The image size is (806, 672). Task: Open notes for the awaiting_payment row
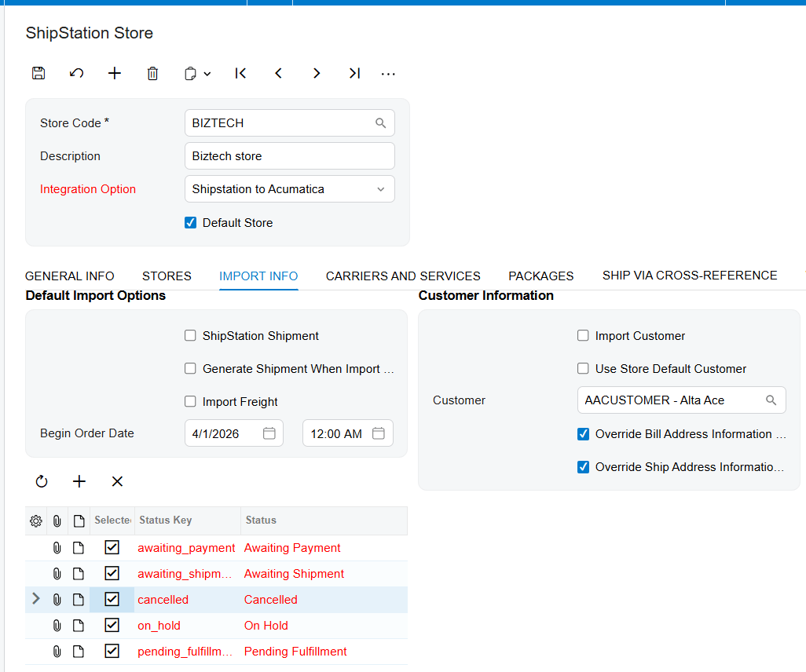click(x=79, y=548)
